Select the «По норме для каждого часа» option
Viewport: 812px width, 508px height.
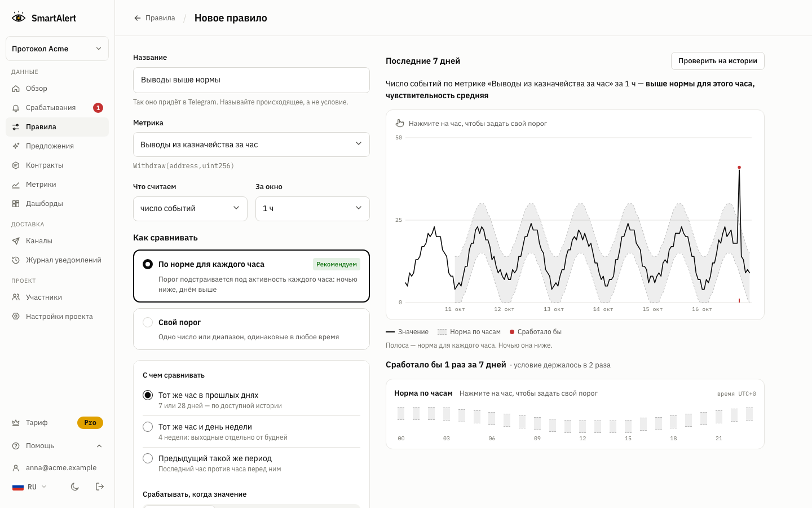251,276
